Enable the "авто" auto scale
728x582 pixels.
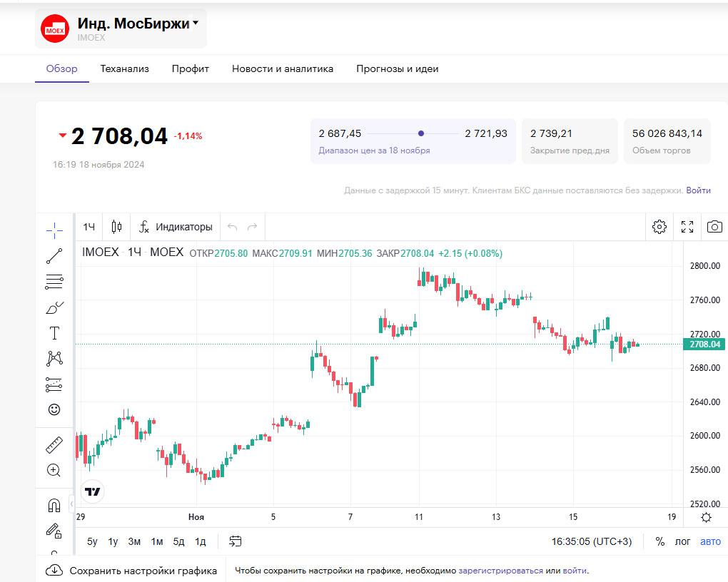710,541
